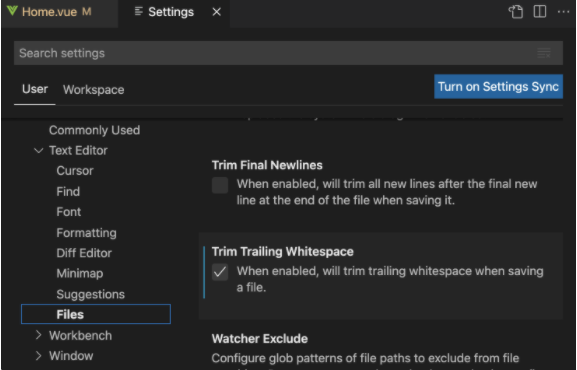Collapse the Text Editor tree section
The width and height of the screenshot is (577, 370).
coord(38,151)
